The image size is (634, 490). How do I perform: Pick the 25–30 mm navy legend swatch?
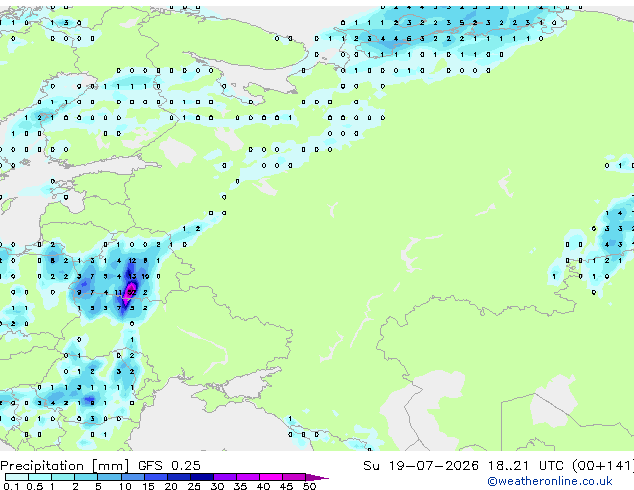click(x=201, y=477)
